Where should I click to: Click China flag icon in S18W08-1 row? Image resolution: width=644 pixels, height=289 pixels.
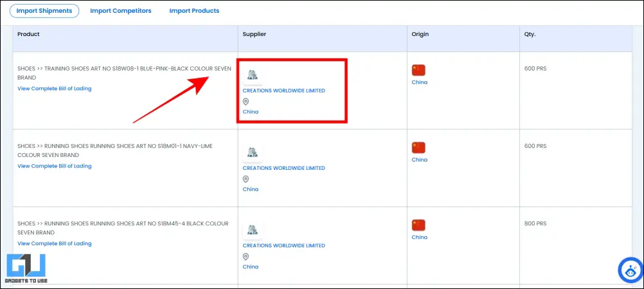tap(418, 70)
